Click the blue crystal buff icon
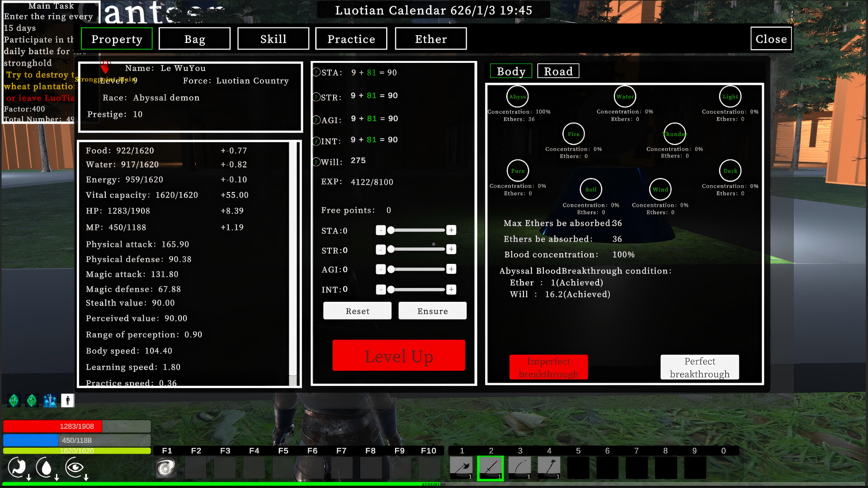868x488 pixels. click(50, 400)
